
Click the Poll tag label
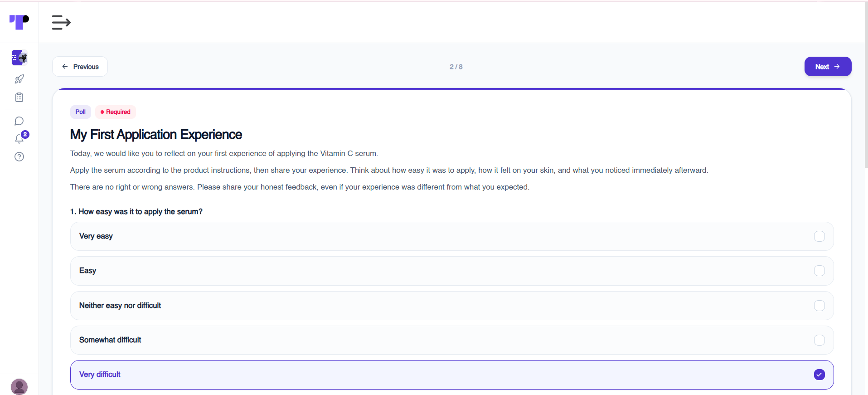81,112
